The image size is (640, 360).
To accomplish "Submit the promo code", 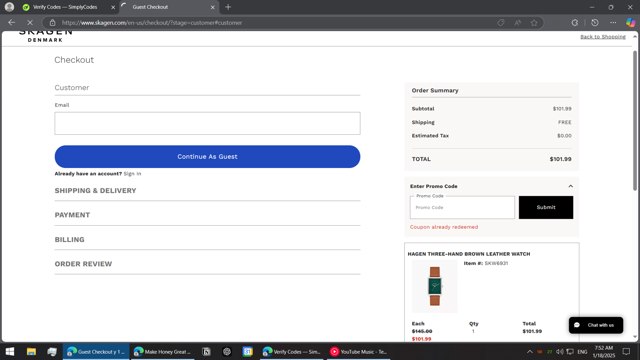I will point(546,207).
